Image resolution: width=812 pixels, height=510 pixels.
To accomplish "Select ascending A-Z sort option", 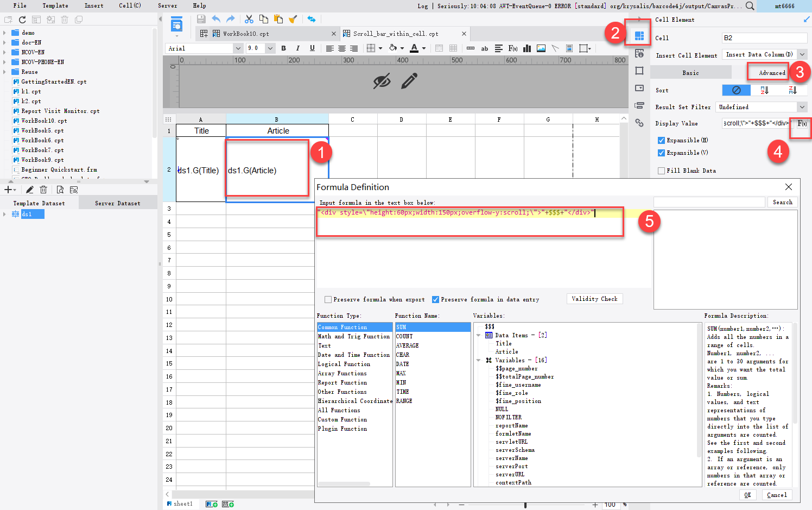I will [765, 90].
